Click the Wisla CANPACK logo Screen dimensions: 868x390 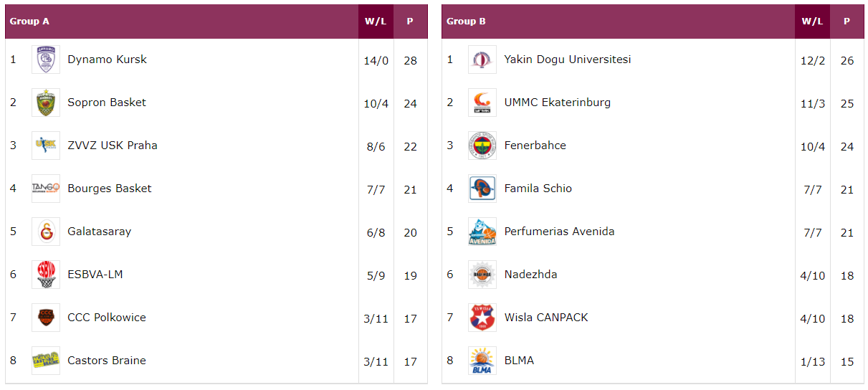(482, 318)
